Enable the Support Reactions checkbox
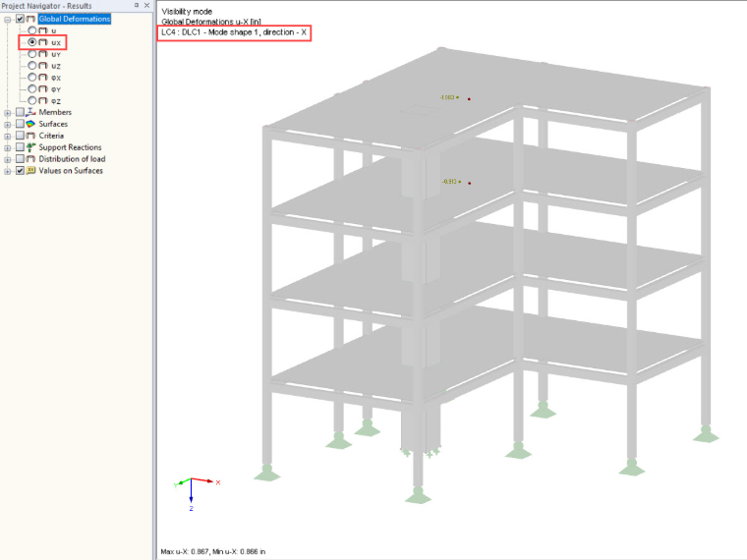The height and width of the screenshot is (560, 747). (20, 147)
